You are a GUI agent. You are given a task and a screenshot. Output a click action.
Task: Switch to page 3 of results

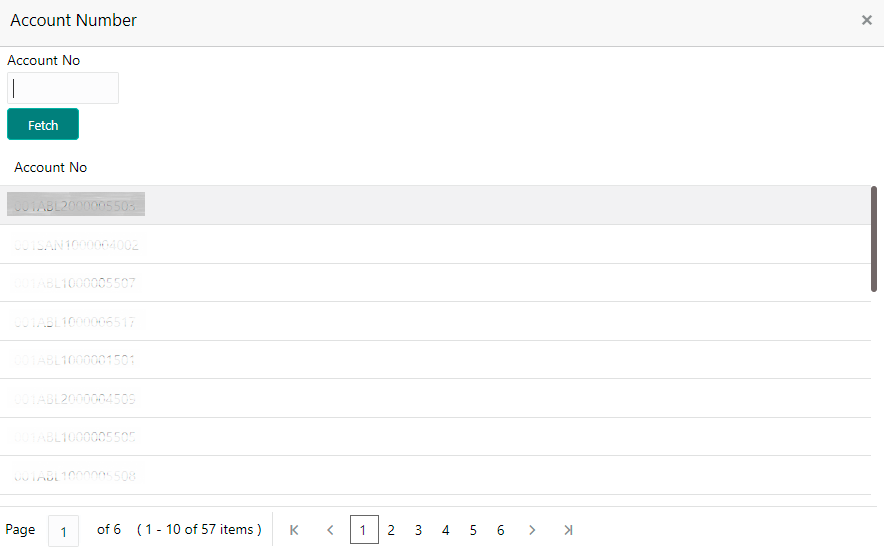click(418, 530)
